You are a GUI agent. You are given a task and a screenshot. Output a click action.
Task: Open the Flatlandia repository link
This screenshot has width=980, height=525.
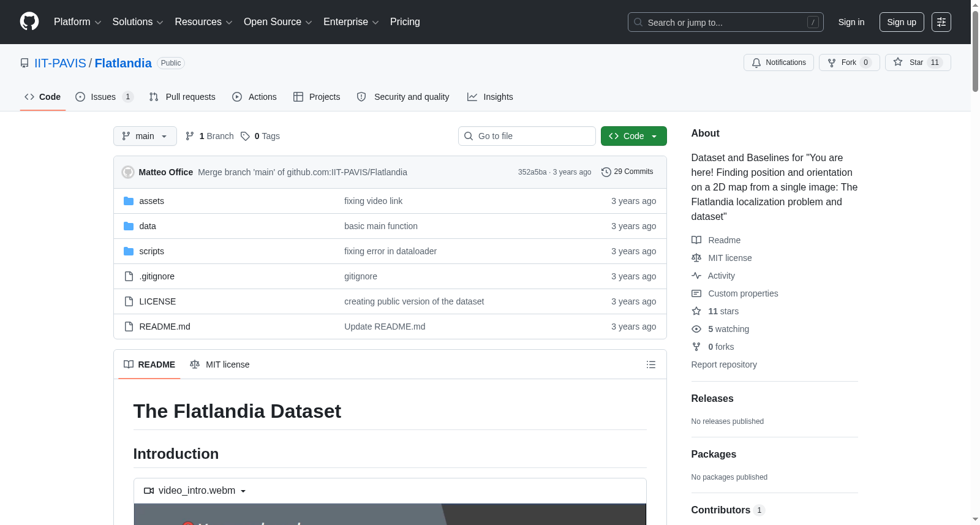(x=123, y=63)
